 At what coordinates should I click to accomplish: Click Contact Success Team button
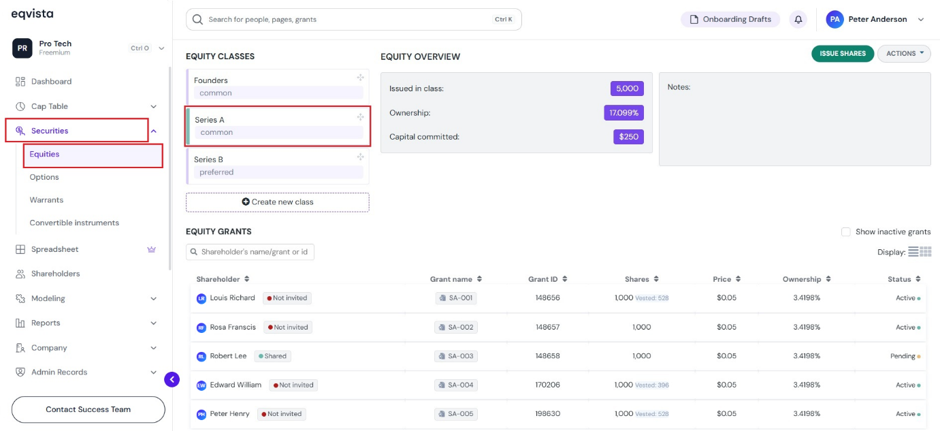point(88,409)
